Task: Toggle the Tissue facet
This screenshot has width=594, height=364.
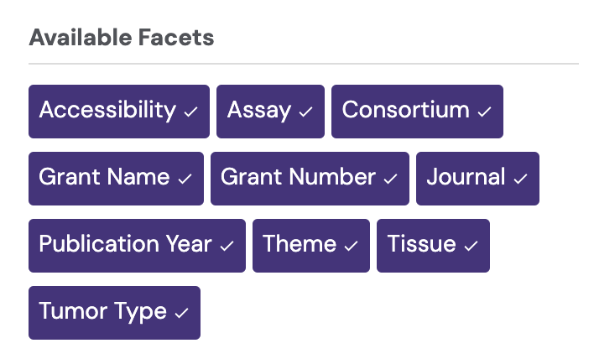Action: tap(433, 245)
